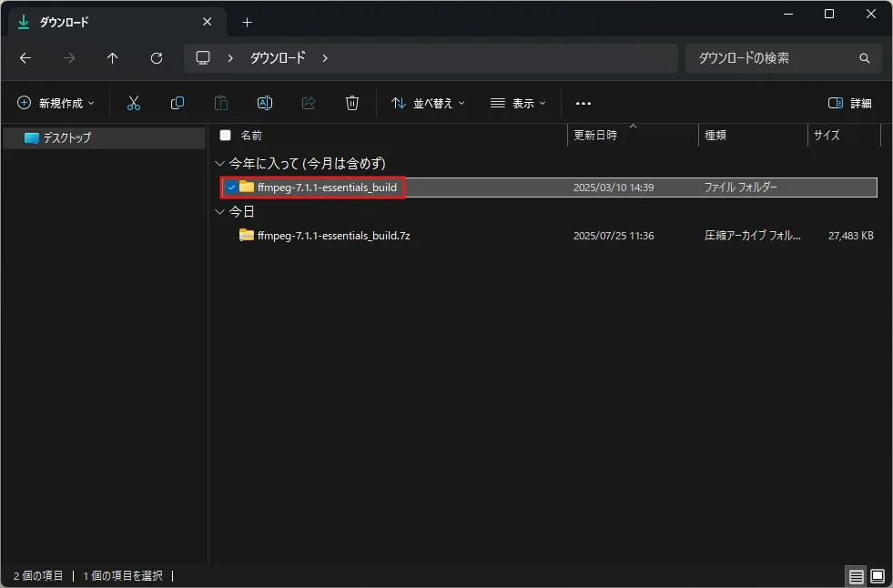Click the forward navigation arrow

coord(69,58)
